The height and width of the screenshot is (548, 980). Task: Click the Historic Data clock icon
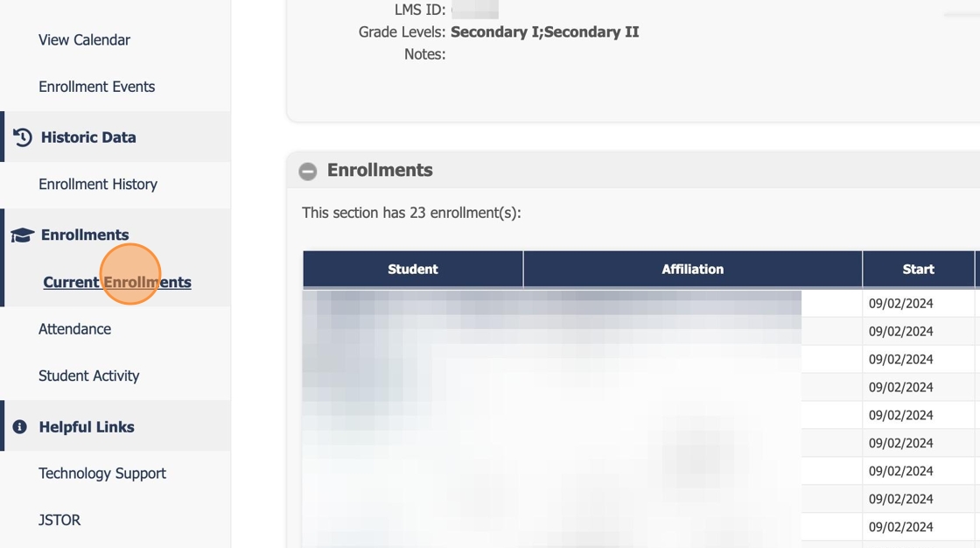(23, 137)
